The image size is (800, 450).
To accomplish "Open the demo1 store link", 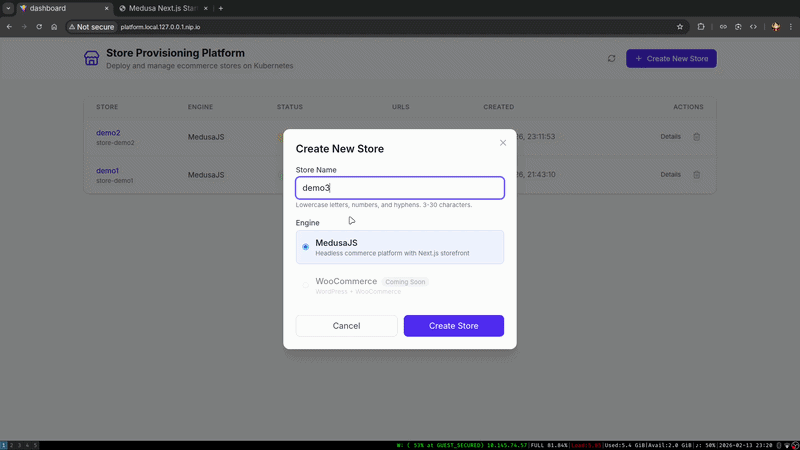I will point(107,170).
